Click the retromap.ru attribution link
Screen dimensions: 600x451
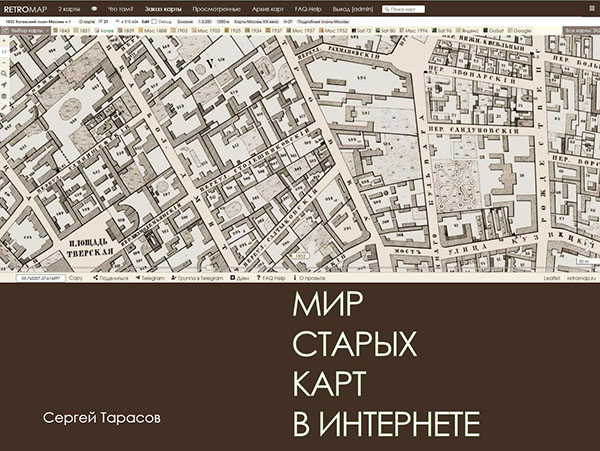pyautogui.click(x=581, y=278)
